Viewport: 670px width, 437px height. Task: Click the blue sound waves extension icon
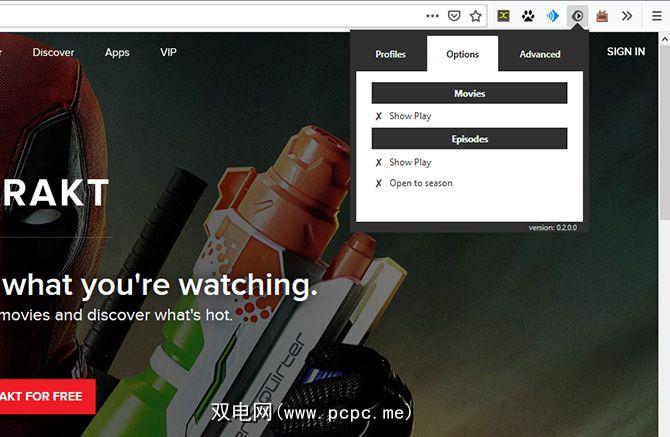click(552, 16)
